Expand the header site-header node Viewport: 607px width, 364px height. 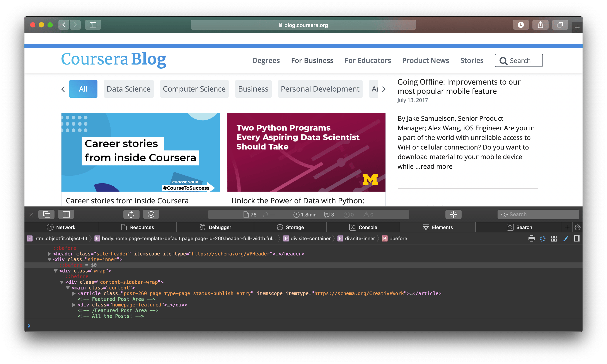coord(49,254)
